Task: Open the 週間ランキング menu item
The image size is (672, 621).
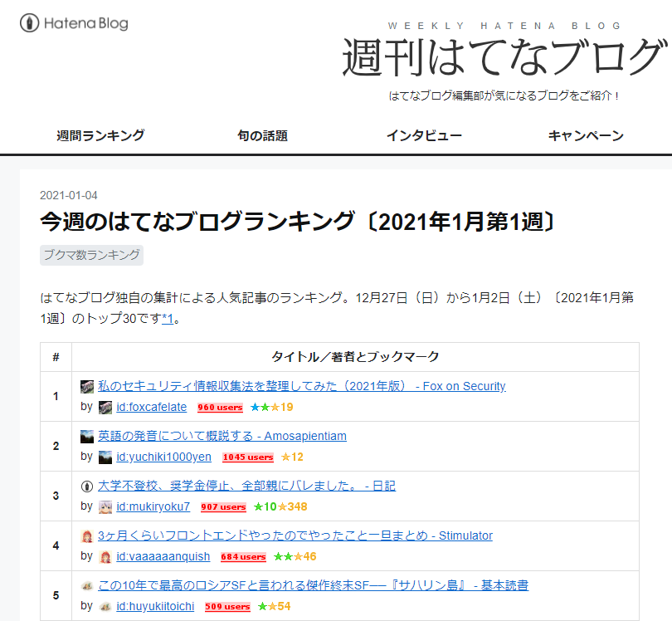Action: click(x=100, y=136)
